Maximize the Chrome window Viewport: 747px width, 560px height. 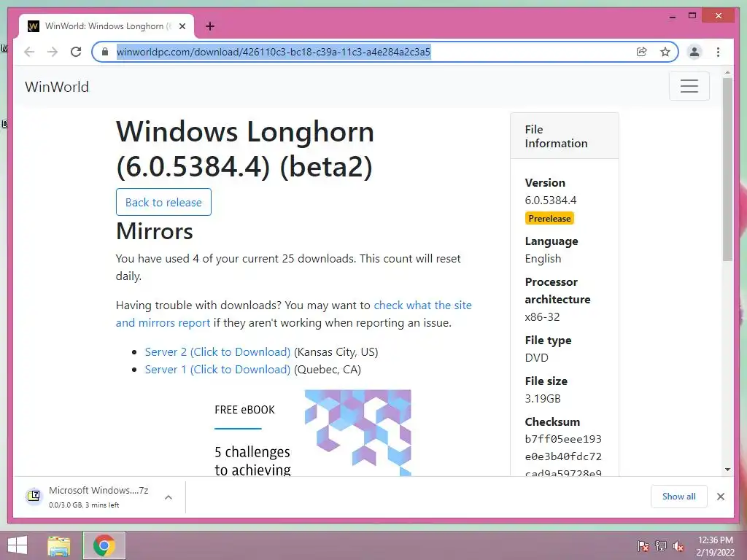692,16
